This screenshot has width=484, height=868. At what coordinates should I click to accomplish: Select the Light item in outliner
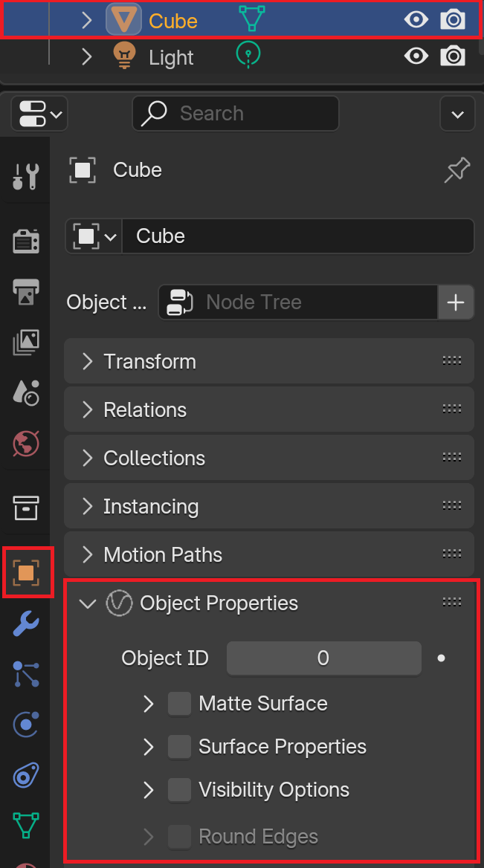point(170,57)
